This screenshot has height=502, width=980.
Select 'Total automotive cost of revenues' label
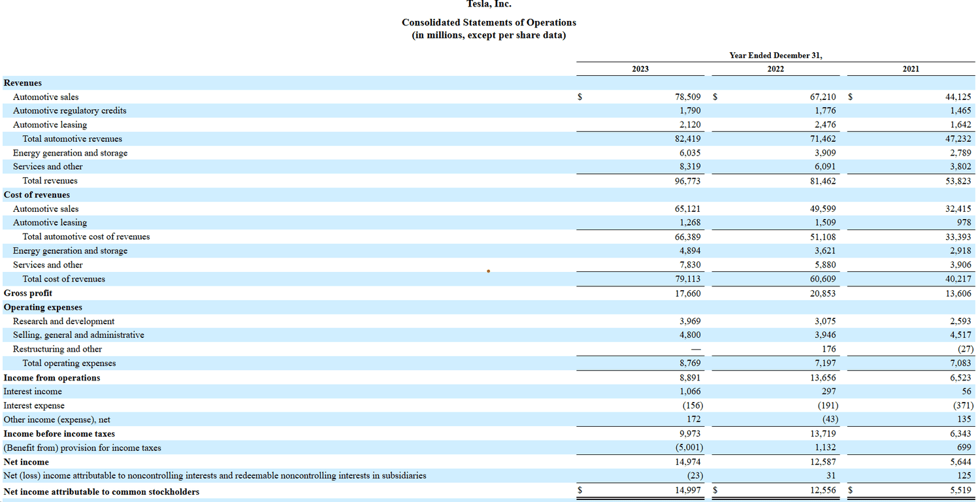86,237
